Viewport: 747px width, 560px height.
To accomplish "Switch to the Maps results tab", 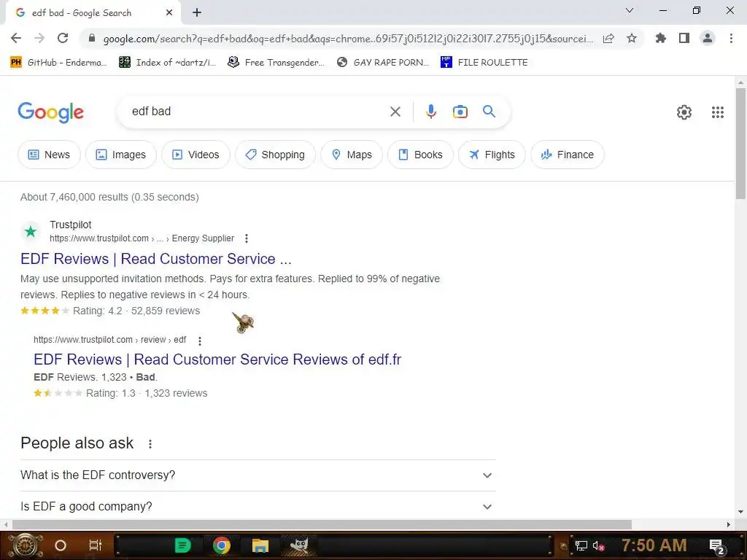I will tap(352, 155).
